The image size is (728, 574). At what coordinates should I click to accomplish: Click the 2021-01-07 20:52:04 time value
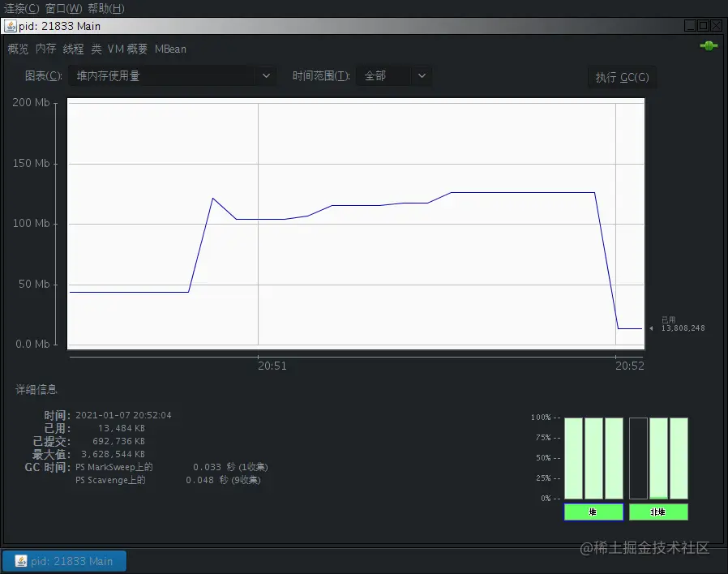click(x=123, y=415)
